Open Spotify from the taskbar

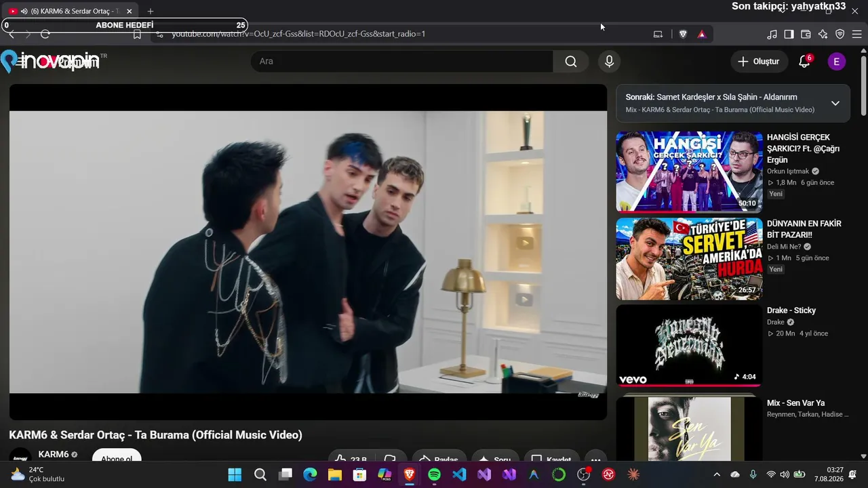pyautogui.click(x=435, y=474)
